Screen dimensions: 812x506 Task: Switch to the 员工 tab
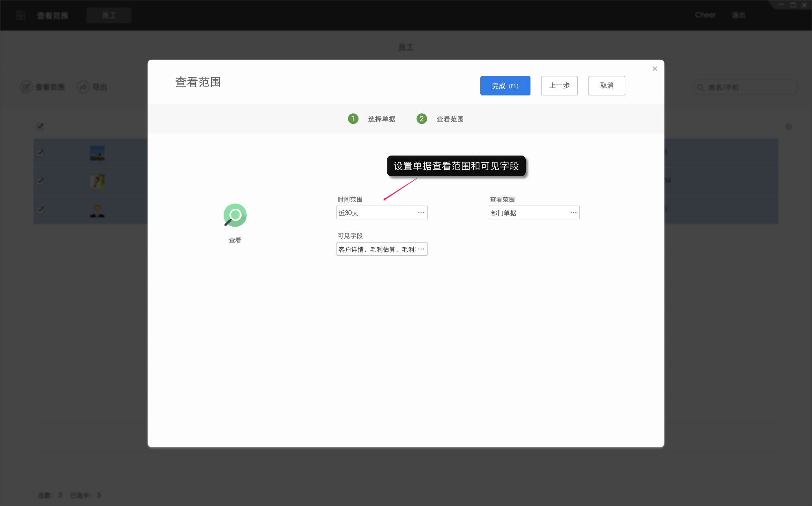point(108,15)
